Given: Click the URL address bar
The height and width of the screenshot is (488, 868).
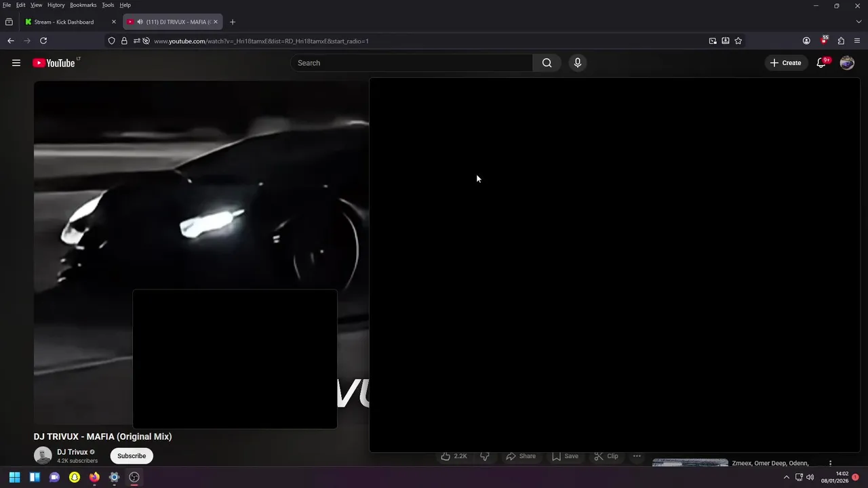Looking at the screenshot, I should coord(427,41).
